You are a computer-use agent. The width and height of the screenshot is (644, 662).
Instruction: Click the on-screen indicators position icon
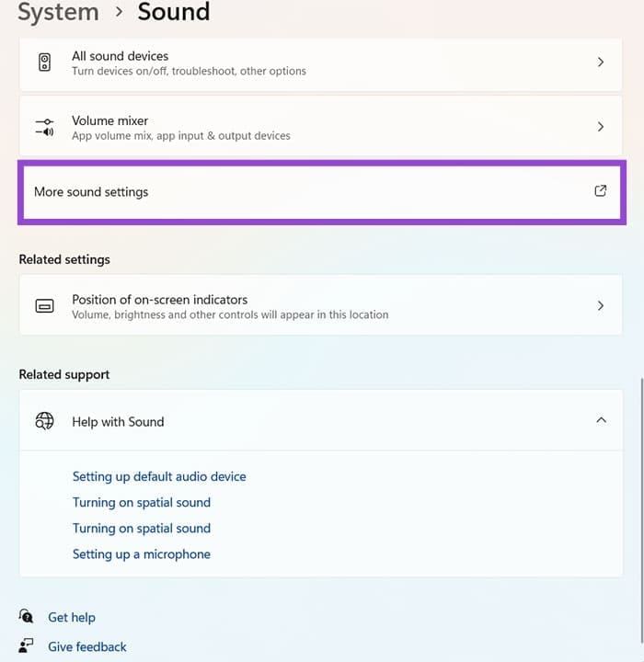tap(44, 306)
